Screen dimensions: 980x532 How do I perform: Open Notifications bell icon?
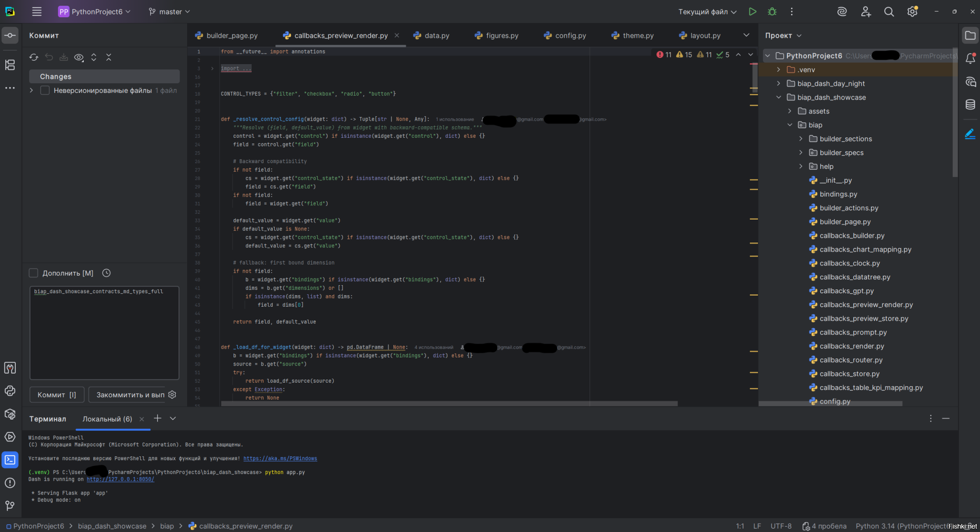click(970, 58)
